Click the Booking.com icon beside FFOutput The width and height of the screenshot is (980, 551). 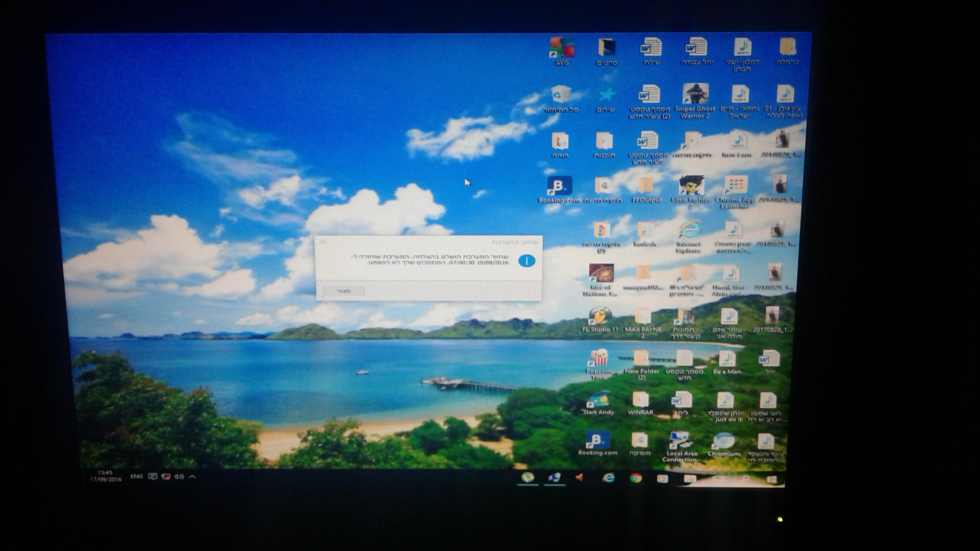click(x=559, y=189)
